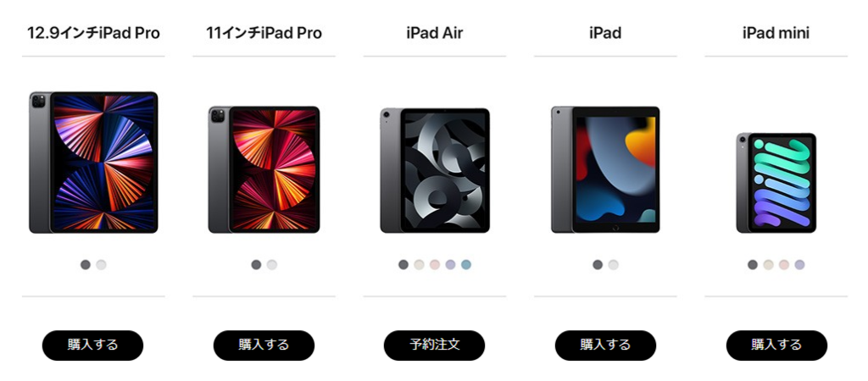Select purple swatch for iPad mini

coord(799,265)
